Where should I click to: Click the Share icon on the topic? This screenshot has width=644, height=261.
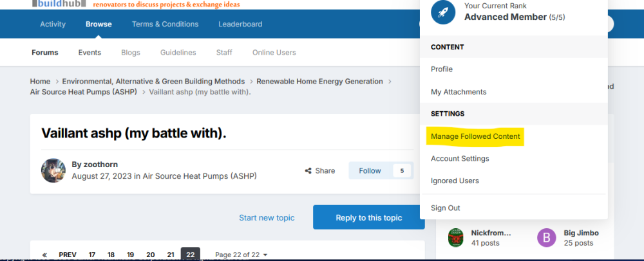[310, 171]
